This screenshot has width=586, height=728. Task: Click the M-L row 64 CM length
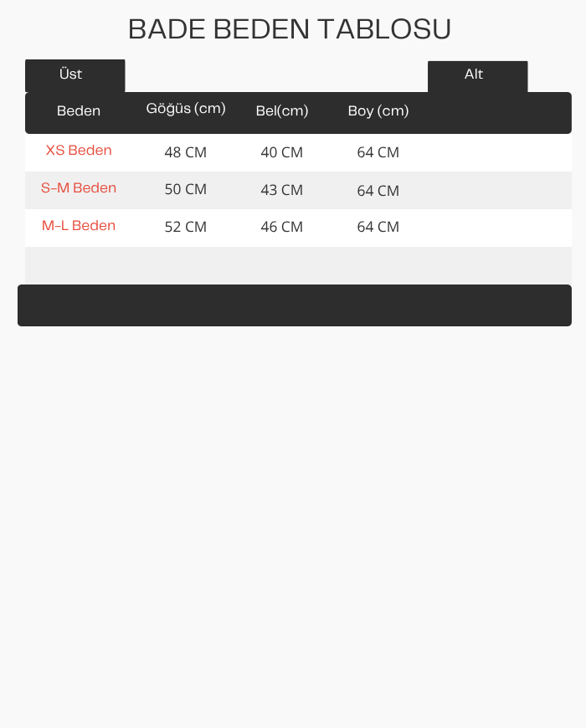click(x=378, y=227)
